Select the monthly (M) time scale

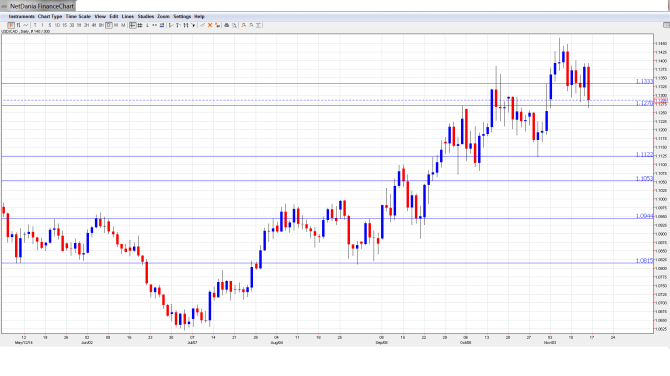123,25
